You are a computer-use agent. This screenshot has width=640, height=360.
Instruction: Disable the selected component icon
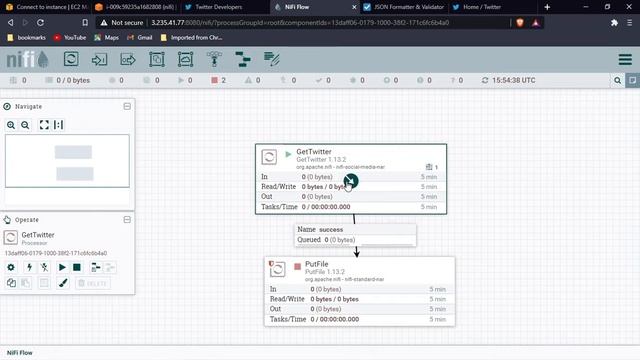point(44,267)
